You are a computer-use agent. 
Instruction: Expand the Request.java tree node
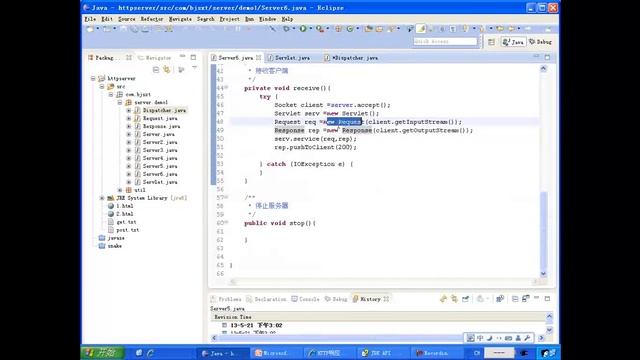tap(129, 118)
